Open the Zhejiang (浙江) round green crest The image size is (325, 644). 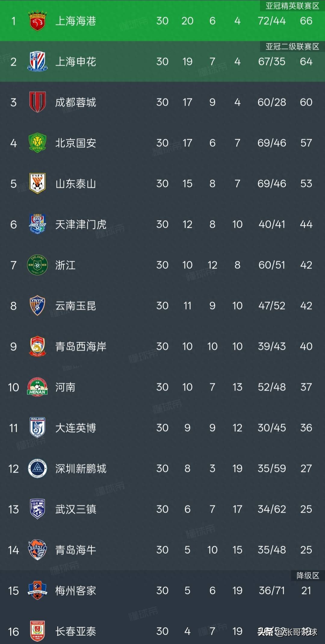[x=37, y=265]
